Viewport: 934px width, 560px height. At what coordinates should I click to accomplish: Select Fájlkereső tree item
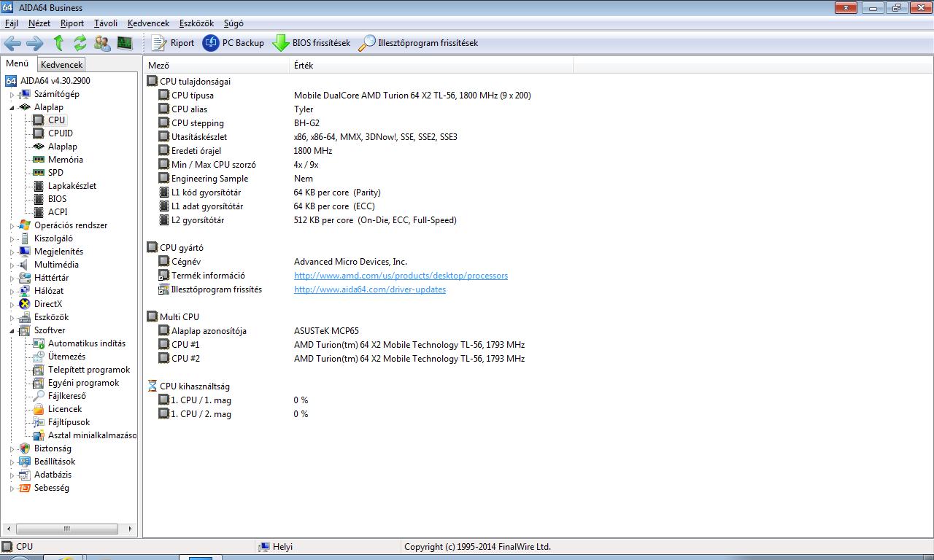coord(67,396)
